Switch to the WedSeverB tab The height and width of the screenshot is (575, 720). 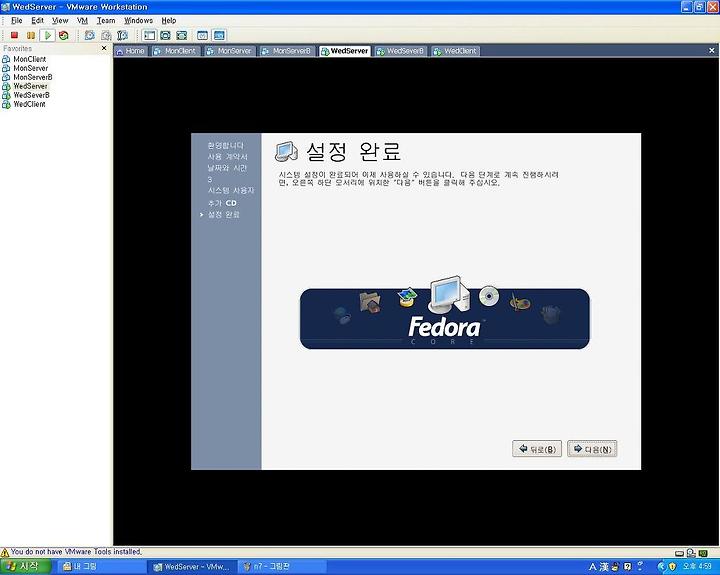400,51
